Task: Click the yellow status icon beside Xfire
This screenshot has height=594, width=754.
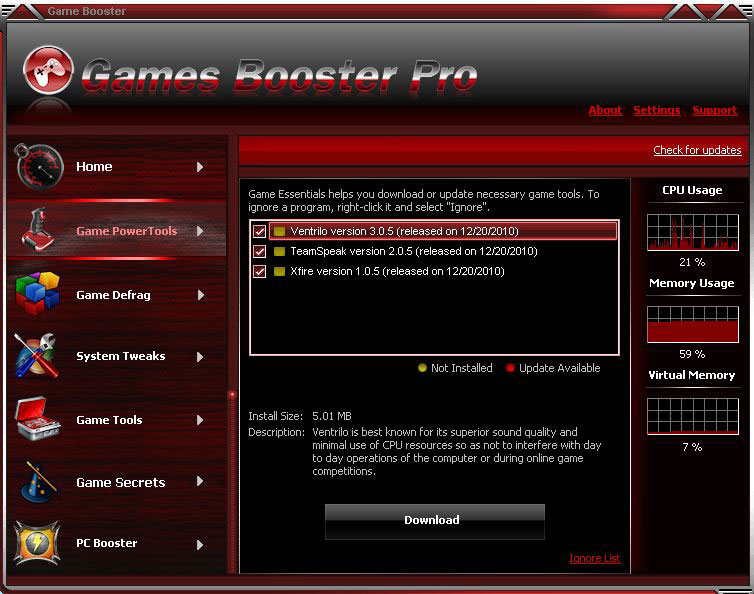Action: coord(279,271)
